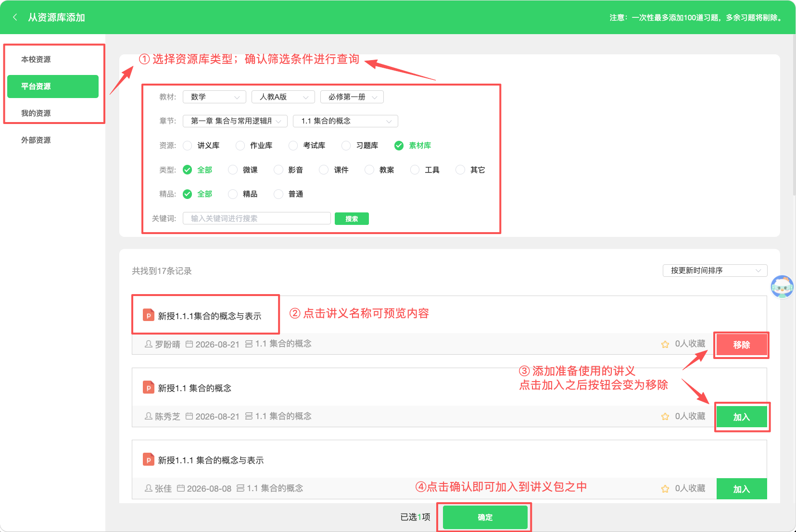Choose the 影音 type filter
The image size is (796, 532).
point(289,170)
